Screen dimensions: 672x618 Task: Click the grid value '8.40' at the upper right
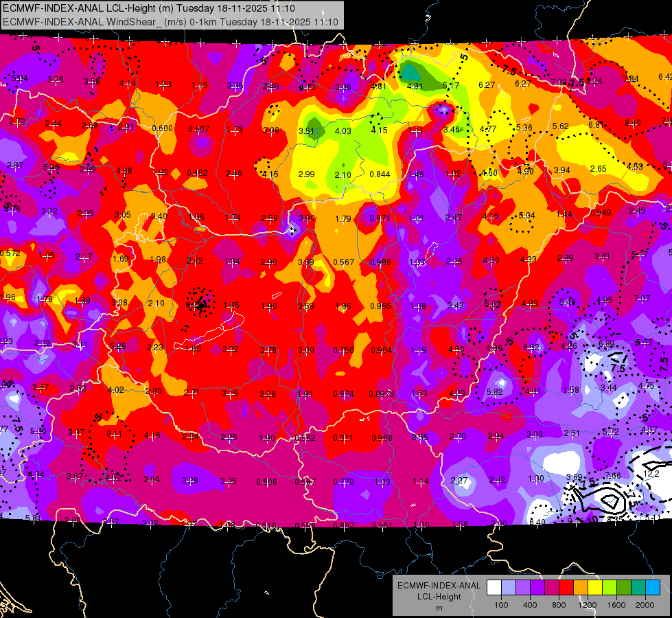[x=633, y=123]
